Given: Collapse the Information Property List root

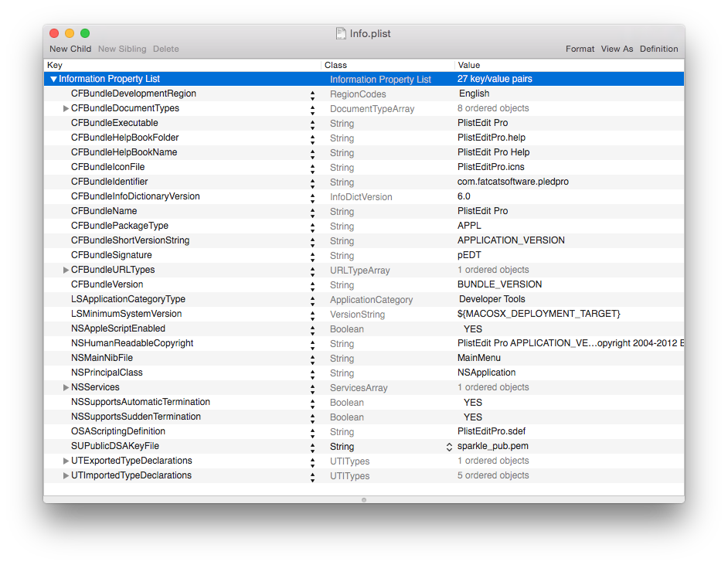Looking at the screenshot, I should (54, 79).
